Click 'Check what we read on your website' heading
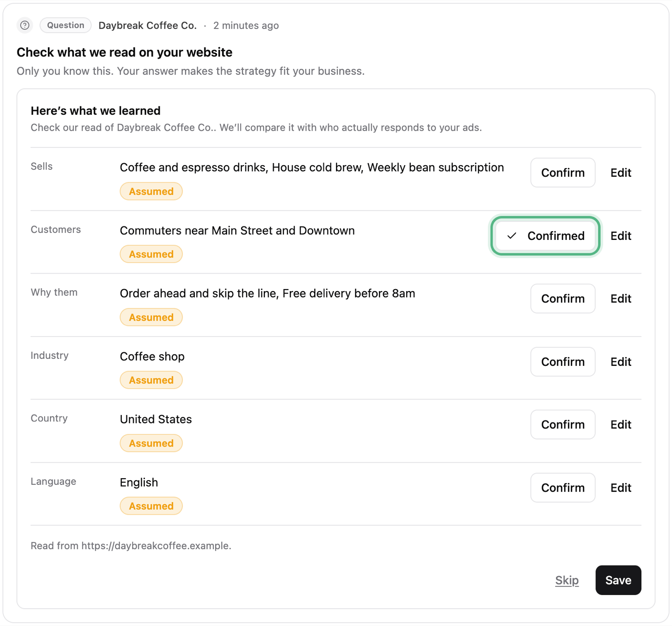672x626 pixels. click(x=124, y=53)
